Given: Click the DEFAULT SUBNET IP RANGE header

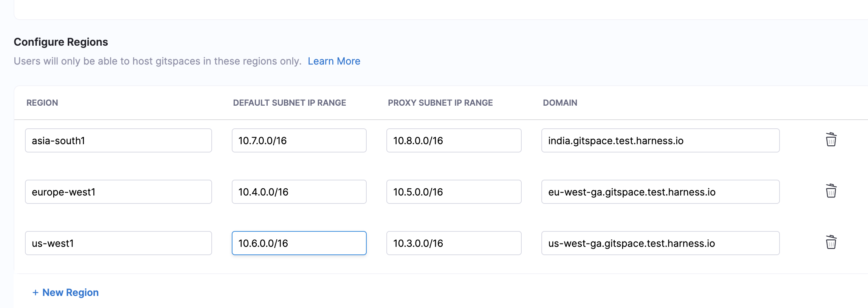Looking at the screenshot, I should click(290, 103).
